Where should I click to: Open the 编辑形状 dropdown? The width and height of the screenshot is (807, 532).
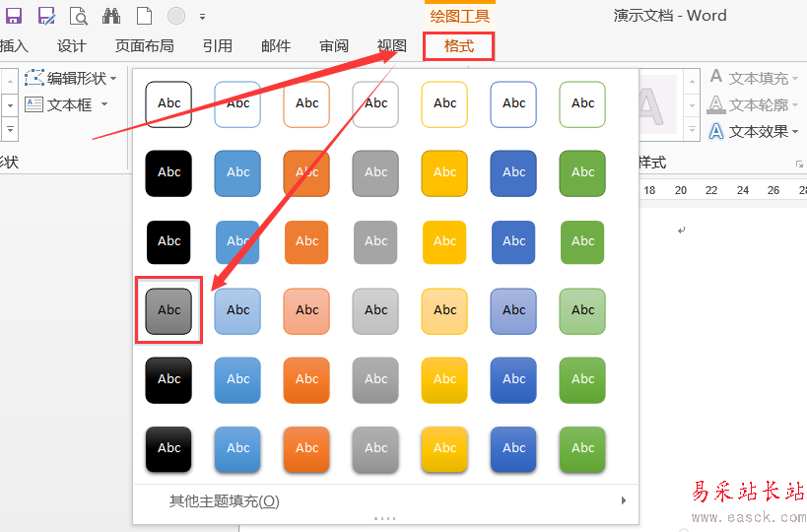71,78
